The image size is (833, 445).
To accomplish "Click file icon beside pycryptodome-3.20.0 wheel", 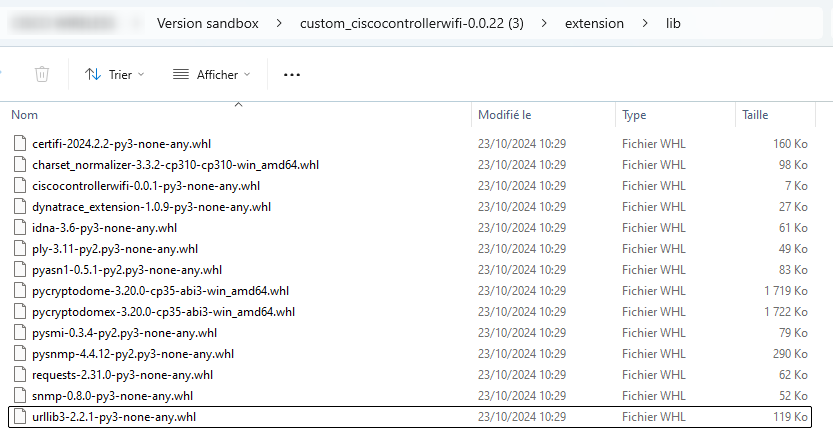I will coord(20,291).
